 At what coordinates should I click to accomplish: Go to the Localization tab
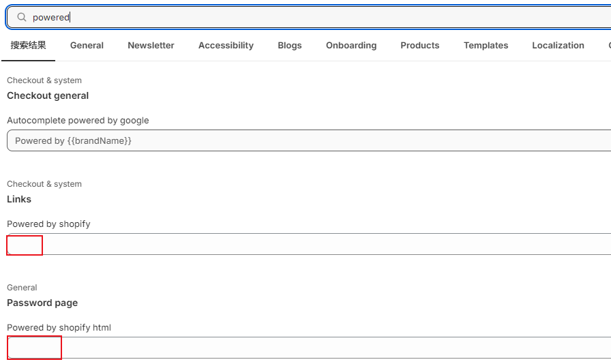[x=558, y=46]
